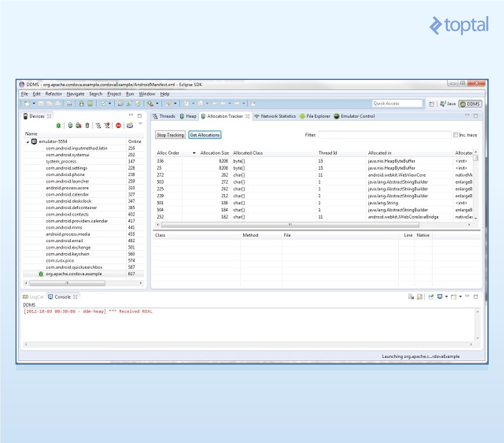Debug the selected process in Devices toolbar
This screenshot has height=443, width=504.
58,125
